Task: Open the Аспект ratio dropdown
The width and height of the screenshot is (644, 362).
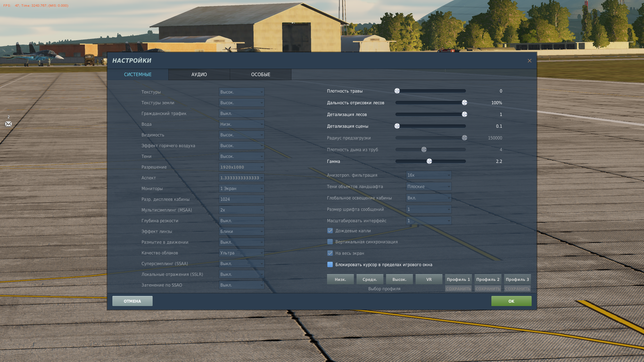Action: 241,178
